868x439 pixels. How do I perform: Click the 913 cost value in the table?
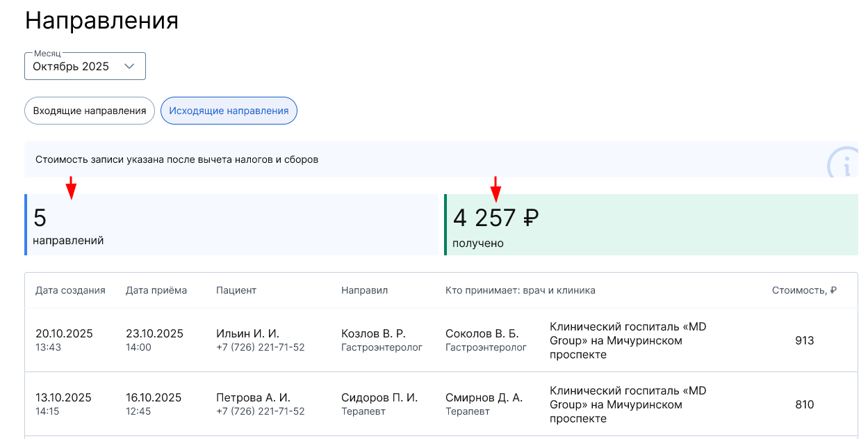(x=805, y=341)
